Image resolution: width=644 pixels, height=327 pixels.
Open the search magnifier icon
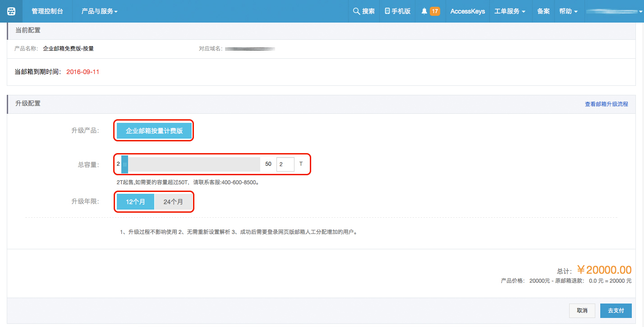[x=356, y=11]
